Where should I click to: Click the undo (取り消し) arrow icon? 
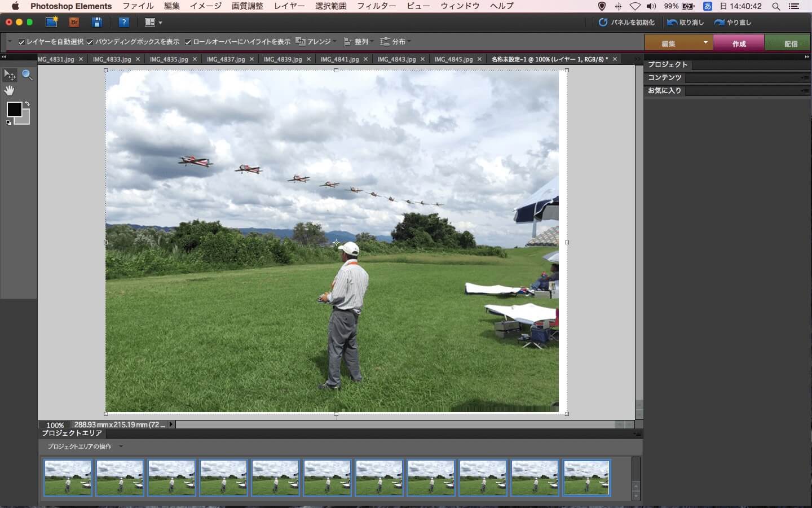[672, 23]
